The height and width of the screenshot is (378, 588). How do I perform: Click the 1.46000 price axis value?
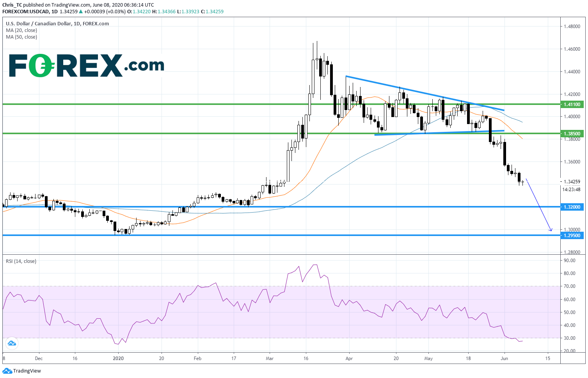(x=572, y=49)
